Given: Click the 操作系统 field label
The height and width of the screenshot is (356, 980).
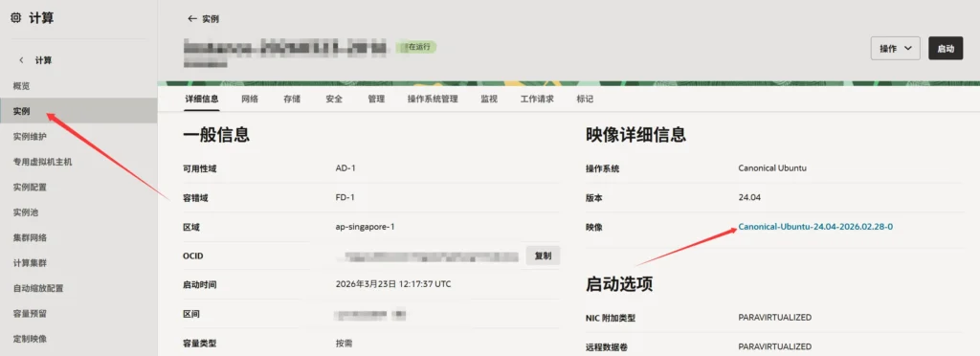Looking at the screenshot, I should (x=603, y=168).
